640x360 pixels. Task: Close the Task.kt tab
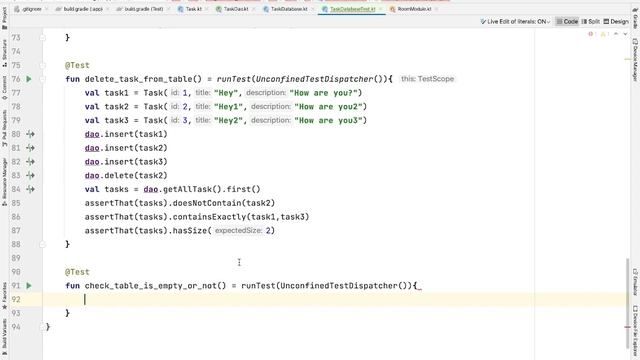pos(207,9)
